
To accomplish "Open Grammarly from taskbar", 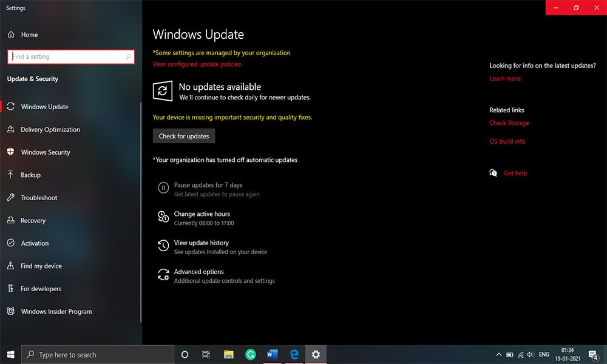I will (x=251, y=354).
